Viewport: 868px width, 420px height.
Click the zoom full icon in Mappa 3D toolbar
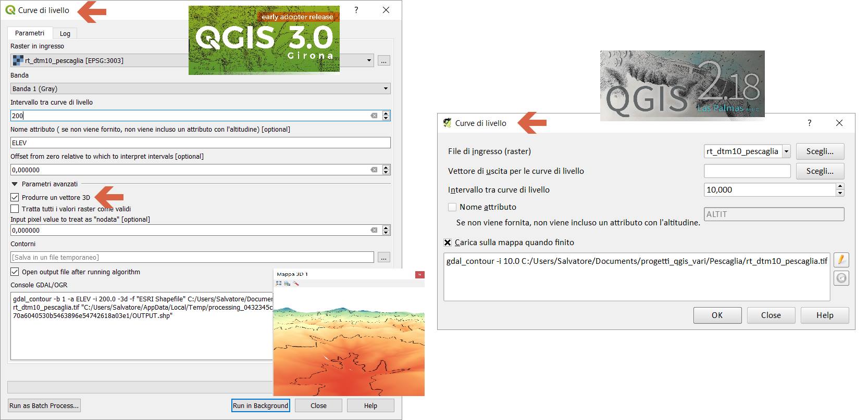[x=279, y=284]
